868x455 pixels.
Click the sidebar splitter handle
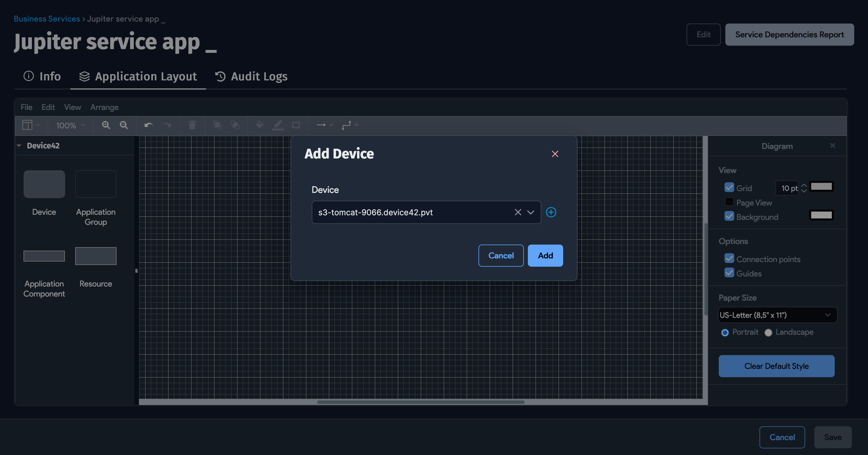[x=136, y=270]
